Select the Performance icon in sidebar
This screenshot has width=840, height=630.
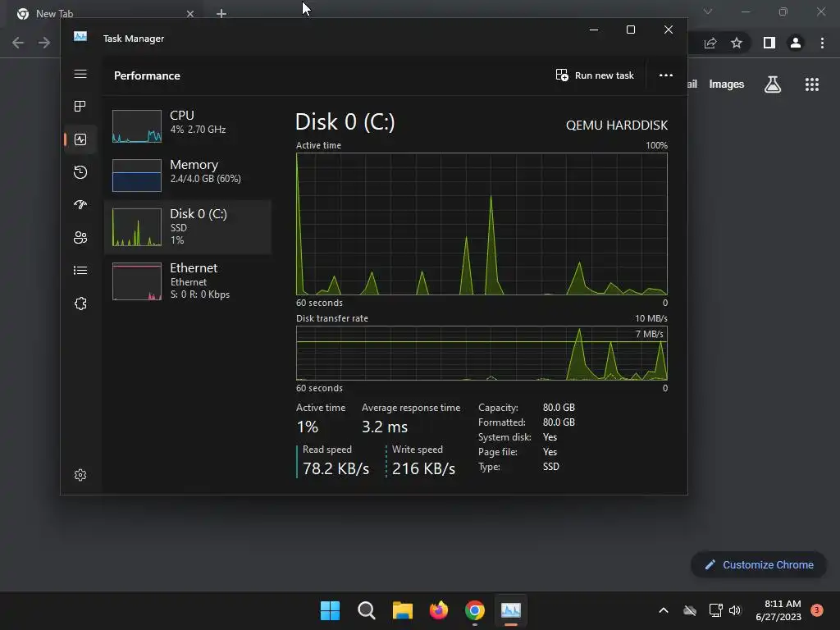click(x=80, y=139)
